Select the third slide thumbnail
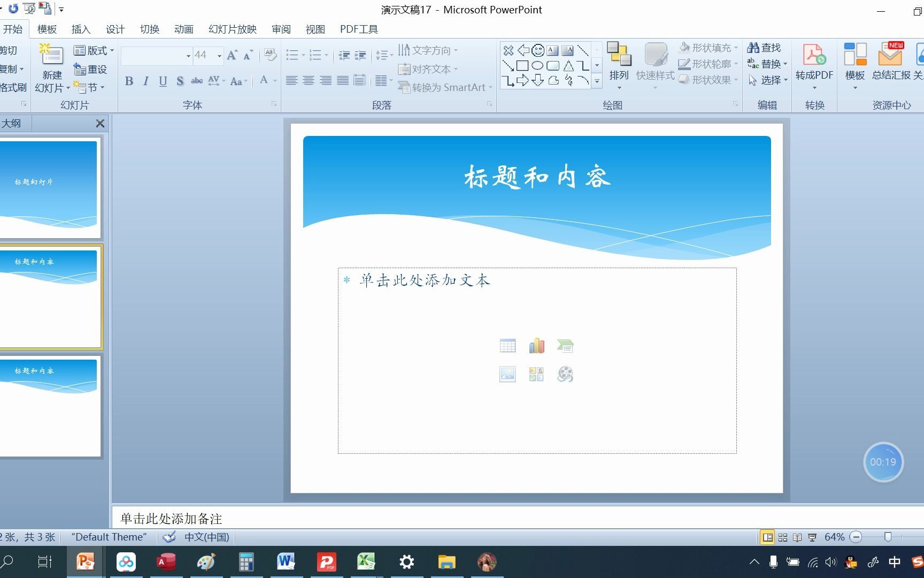This screenshot has height=578, width=924. pyautogui.click(x=49, y=407)
